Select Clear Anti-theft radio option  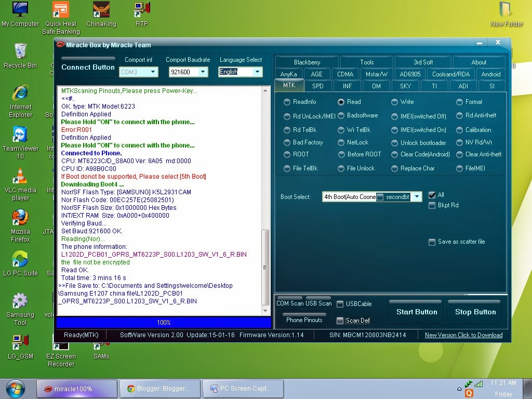[x=459, y=155]
